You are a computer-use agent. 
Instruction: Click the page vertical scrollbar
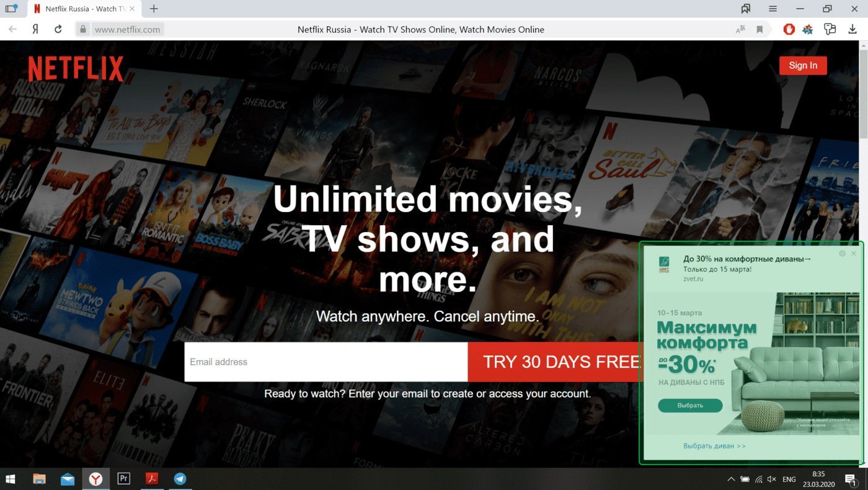point(863,93)
